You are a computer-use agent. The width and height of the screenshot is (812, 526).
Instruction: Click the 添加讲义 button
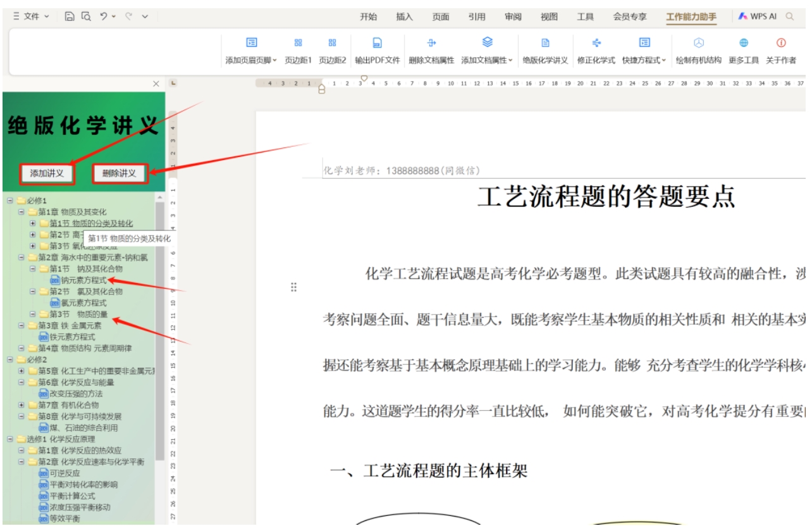[47, 173]
